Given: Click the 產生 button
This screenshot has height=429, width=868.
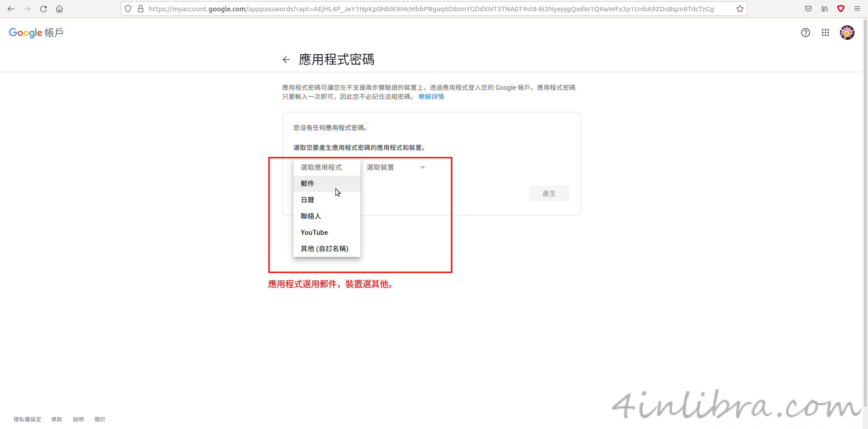Looking at the screenshot, I should point(549,194).
